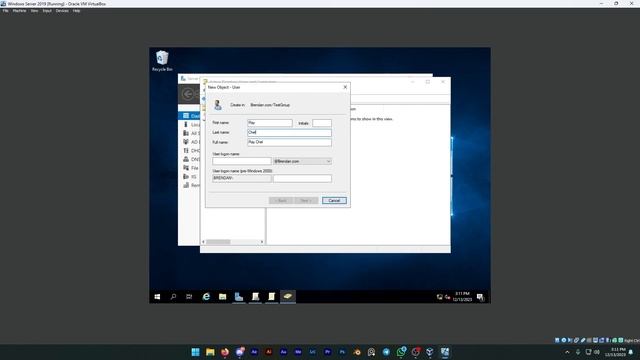This screenshot has width=640, height=360.
Task: Launch Blender from host taskbar
Action: tap(357, 352)
